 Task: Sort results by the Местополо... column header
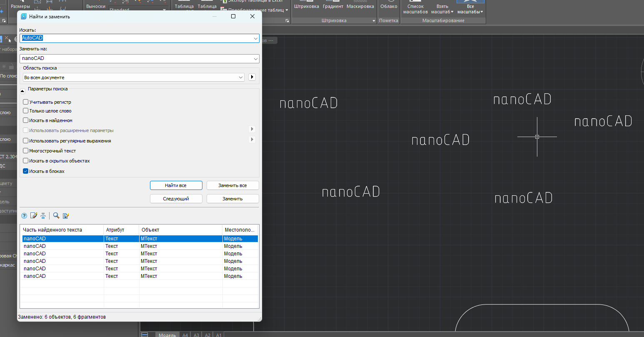pyautogui.click(x=240, y=230)
